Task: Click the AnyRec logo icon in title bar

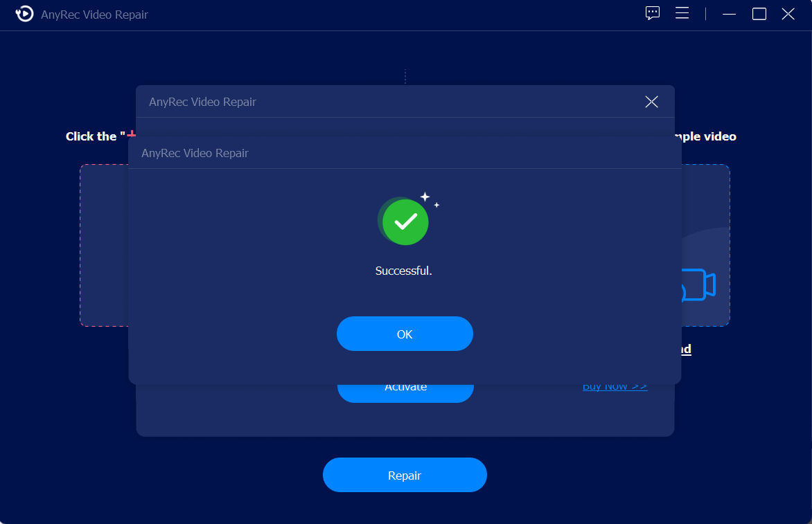Action: tap(24, 14)
